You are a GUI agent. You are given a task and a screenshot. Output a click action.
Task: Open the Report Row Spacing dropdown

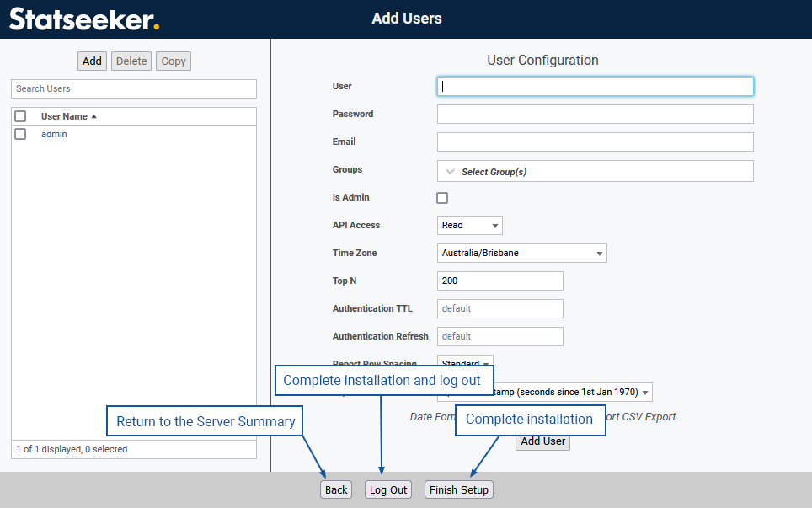point(466,363)
